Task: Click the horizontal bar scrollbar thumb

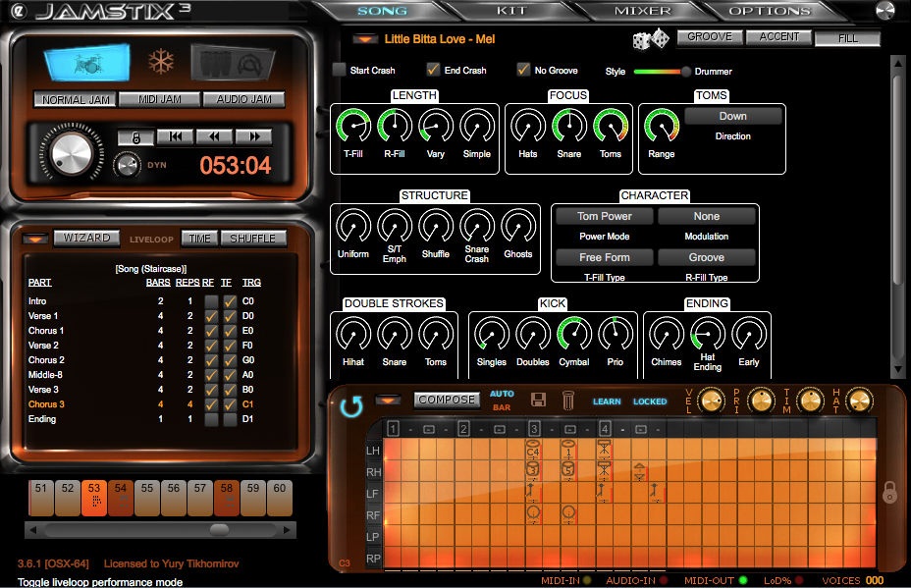Action: (219, 530)
